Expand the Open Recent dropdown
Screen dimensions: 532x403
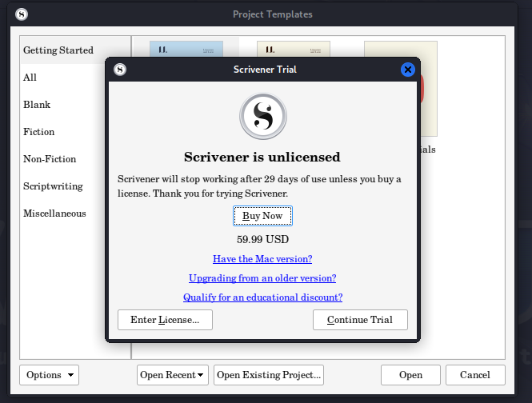tap(173, 375)
